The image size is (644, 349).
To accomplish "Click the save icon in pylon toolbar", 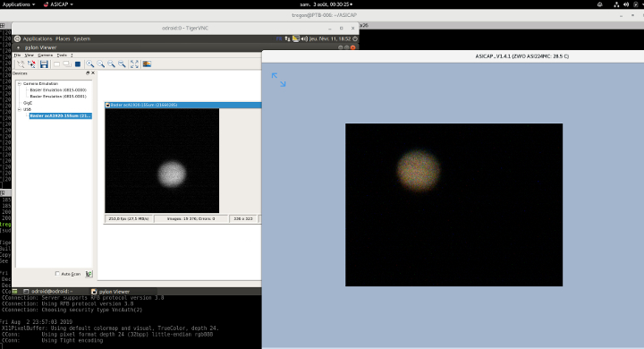I will tap(44, 64).
